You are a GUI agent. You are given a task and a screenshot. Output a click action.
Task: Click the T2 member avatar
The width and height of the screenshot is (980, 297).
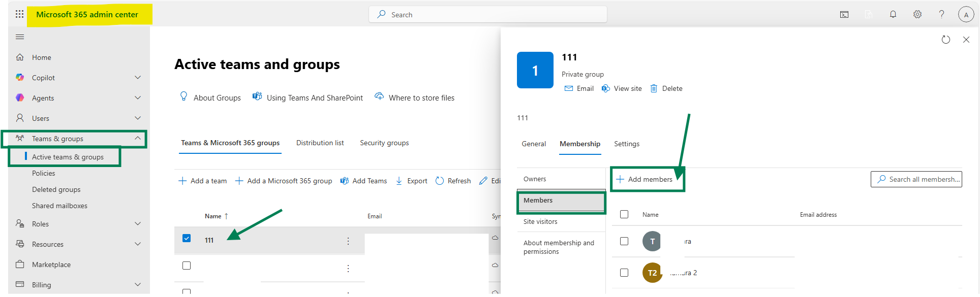(652, 273)
